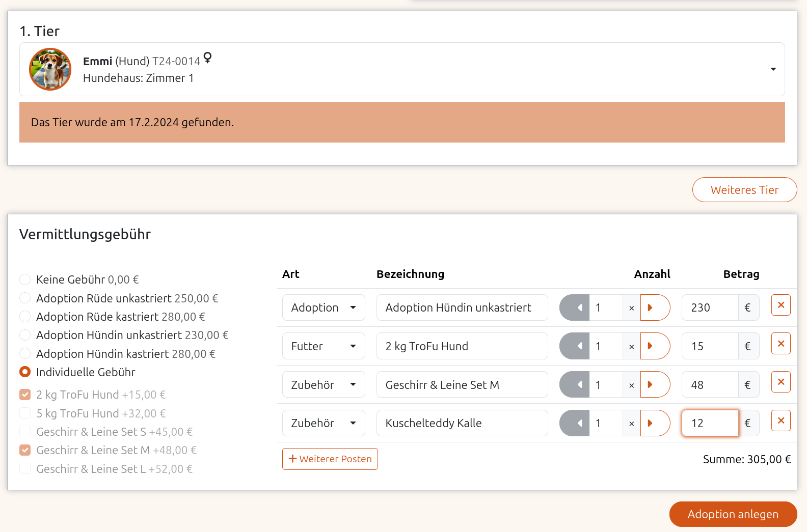
Task: Open the Futter type dropdown
Action: (324, 346)
